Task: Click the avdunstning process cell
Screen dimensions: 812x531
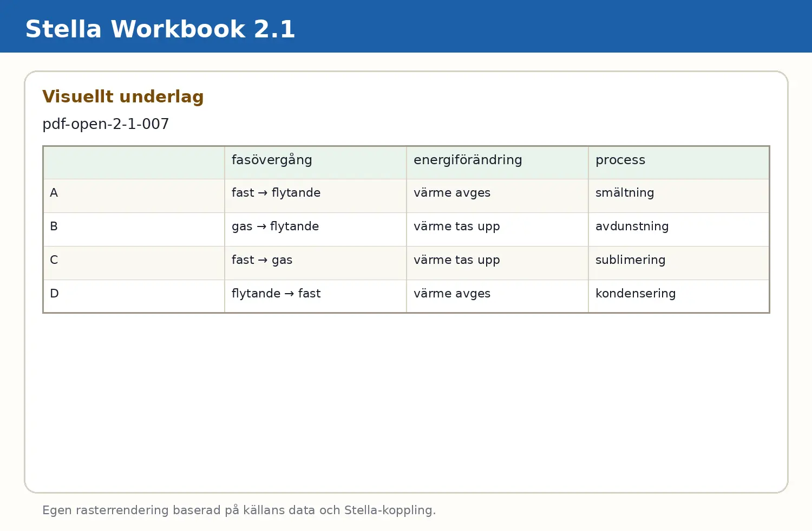Action: (x=679, y=229)
